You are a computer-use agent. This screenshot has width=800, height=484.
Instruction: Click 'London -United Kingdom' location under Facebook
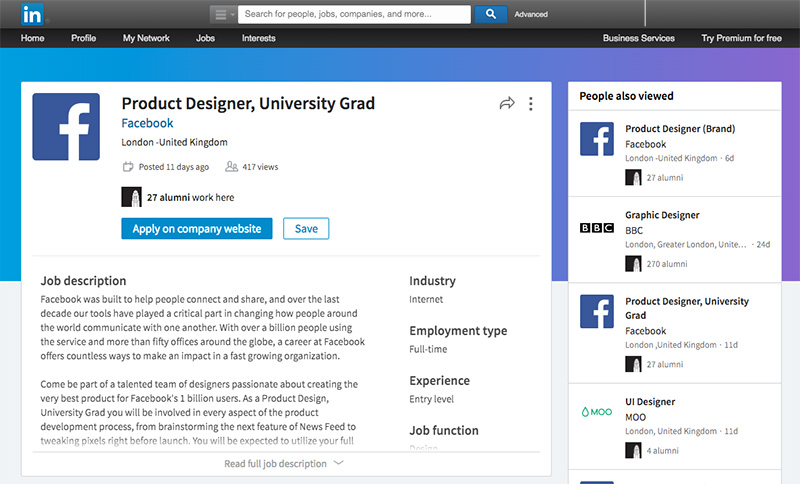[x=174, y=142]
